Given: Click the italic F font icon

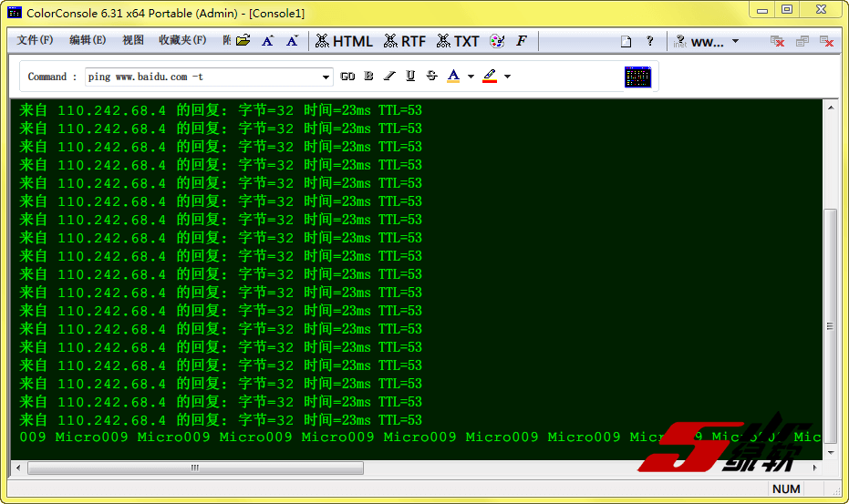Looking at the screenshot, I should pos(522,41).
